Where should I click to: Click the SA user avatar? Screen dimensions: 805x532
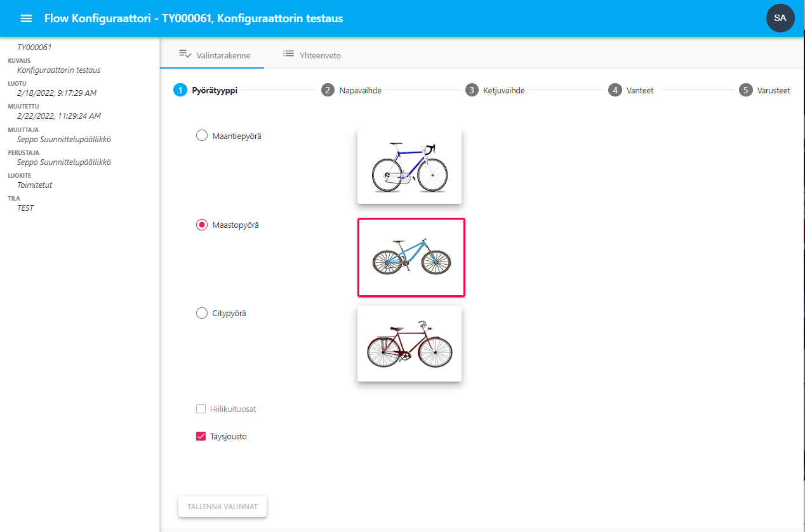click(x=780, y=18)
